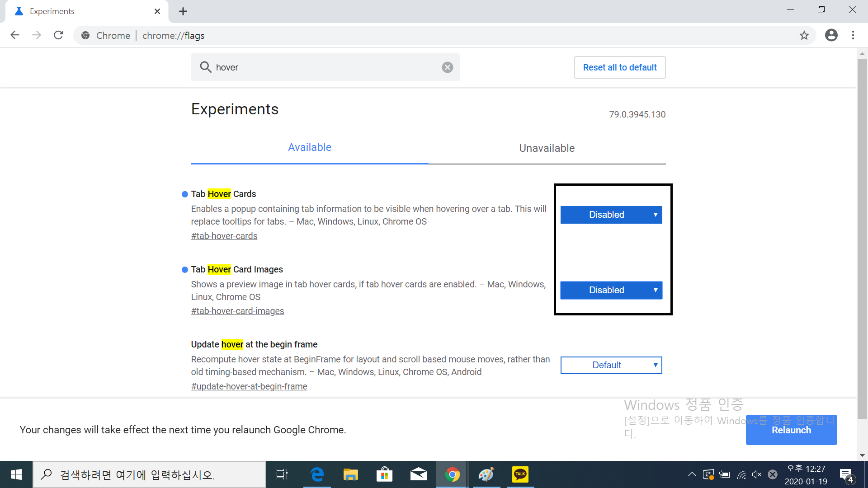Screen dimensions: 868x488
Task: Click the Relaunch button
Action: pyautogui.click(x=791, y=430)
